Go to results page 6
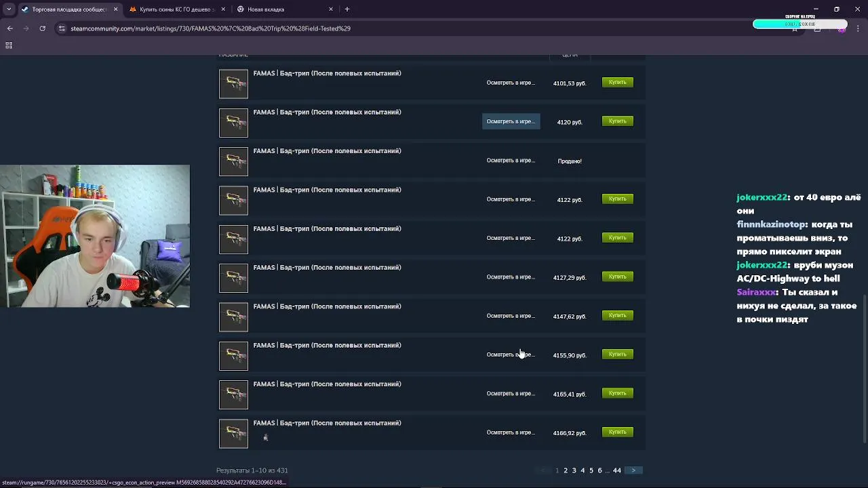868x488 pixels. pyautogui.click(x=599, y=470)
